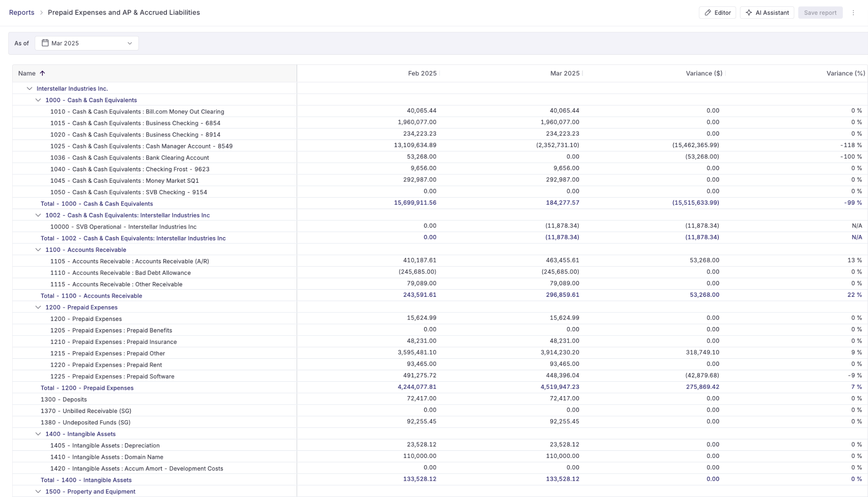Click the Feb 2025 column header

(x=422, y=73)
